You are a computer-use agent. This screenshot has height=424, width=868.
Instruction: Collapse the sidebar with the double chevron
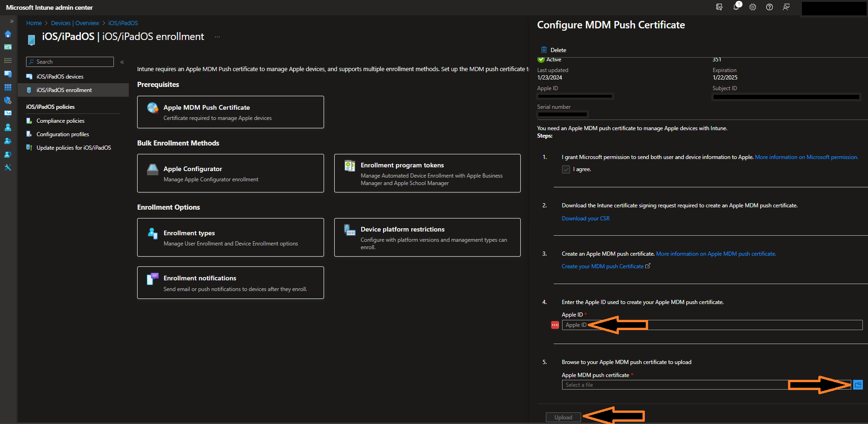pyautogui.click(x=122, y=61)
